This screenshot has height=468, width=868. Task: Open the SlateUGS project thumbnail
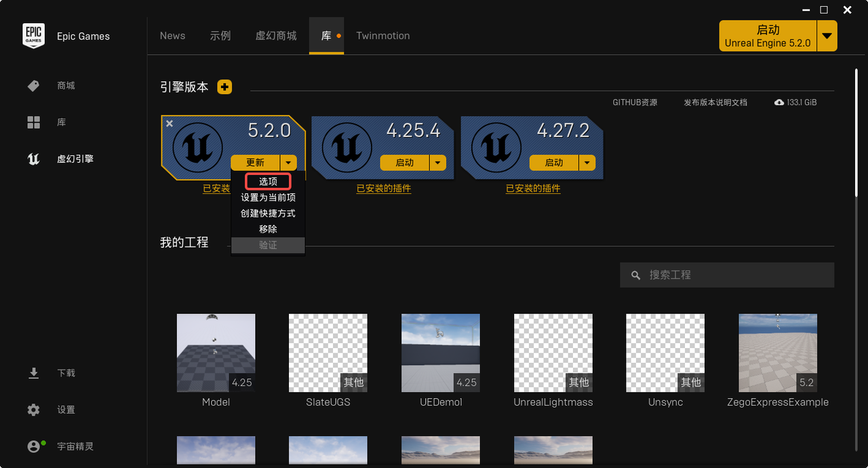tap(328, 353)
